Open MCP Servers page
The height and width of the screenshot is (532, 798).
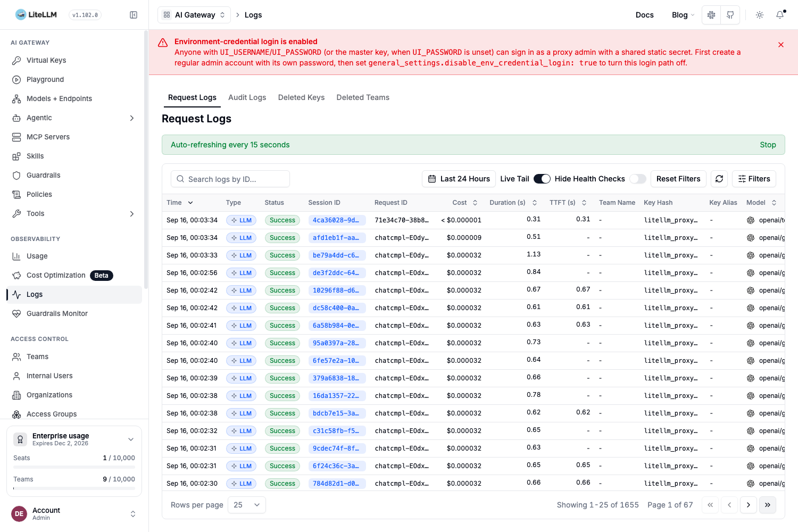click(74, 137)
